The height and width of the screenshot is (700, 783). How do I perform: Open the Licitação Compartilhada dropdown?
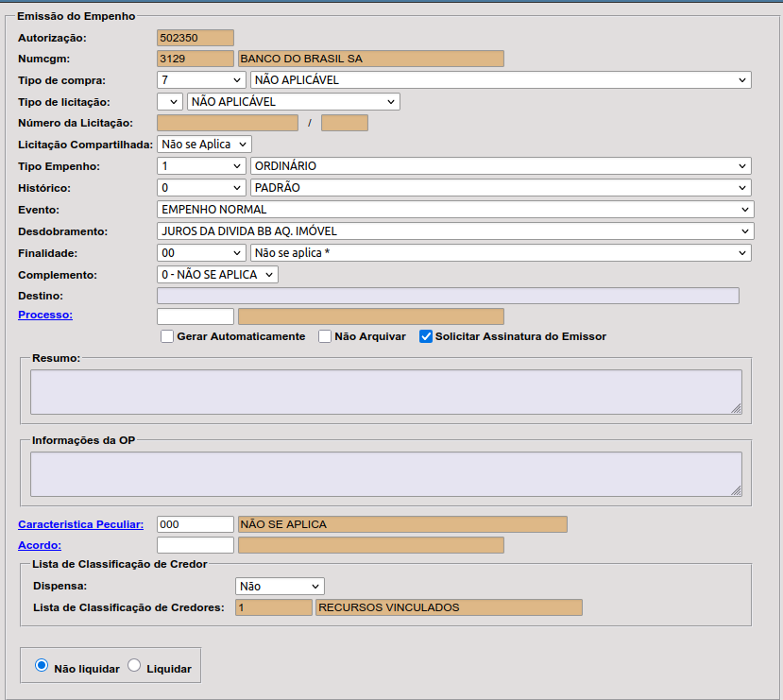coord(204,145)
